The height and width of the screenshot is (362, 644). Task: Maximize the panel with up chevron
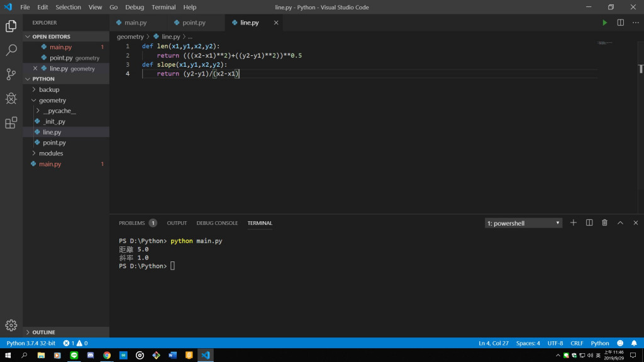pos(620,223)
